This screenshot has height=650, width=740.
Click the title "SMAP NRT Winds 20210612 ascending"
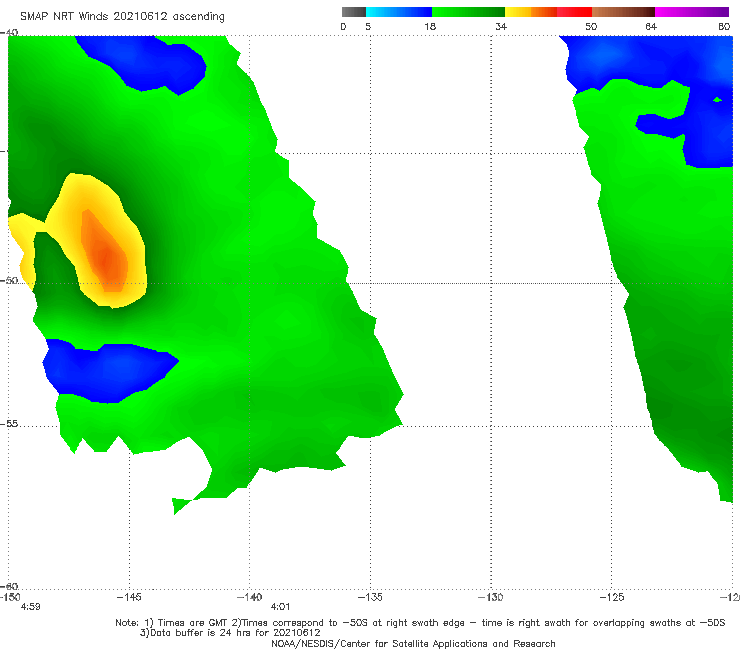[x=122, y=16]
